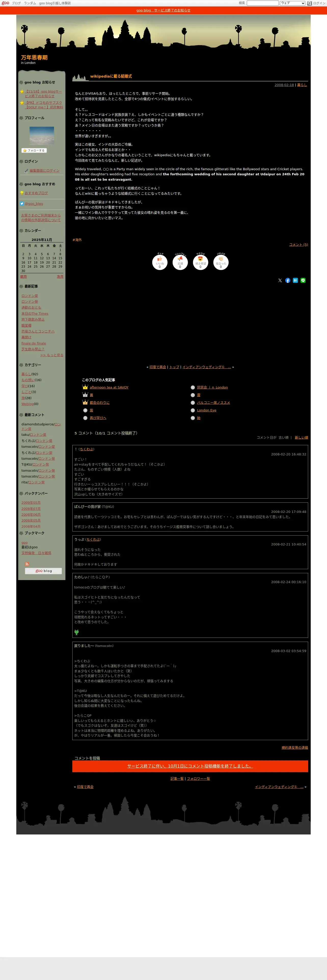Screen dimensions: 327x980
Task: Open the blog title 万年思春期
Action: (34, 57)
